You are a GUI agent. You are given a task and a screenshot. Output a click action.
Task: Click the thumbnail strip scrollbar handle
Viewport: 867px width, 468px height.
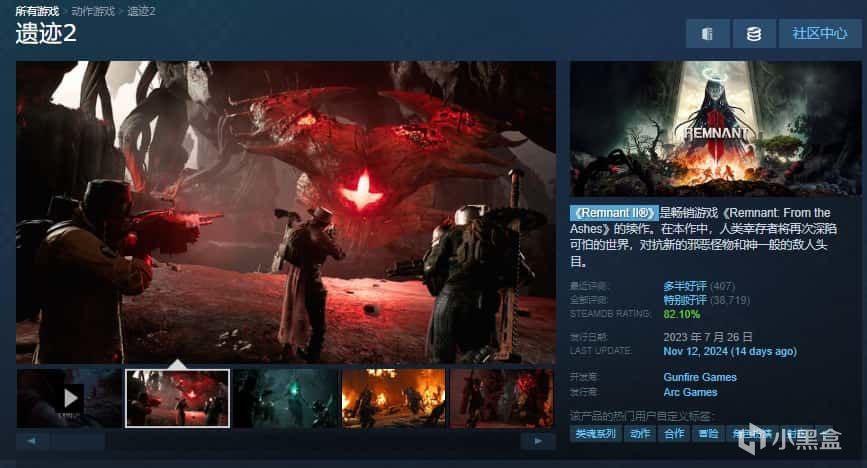[78, 441]
